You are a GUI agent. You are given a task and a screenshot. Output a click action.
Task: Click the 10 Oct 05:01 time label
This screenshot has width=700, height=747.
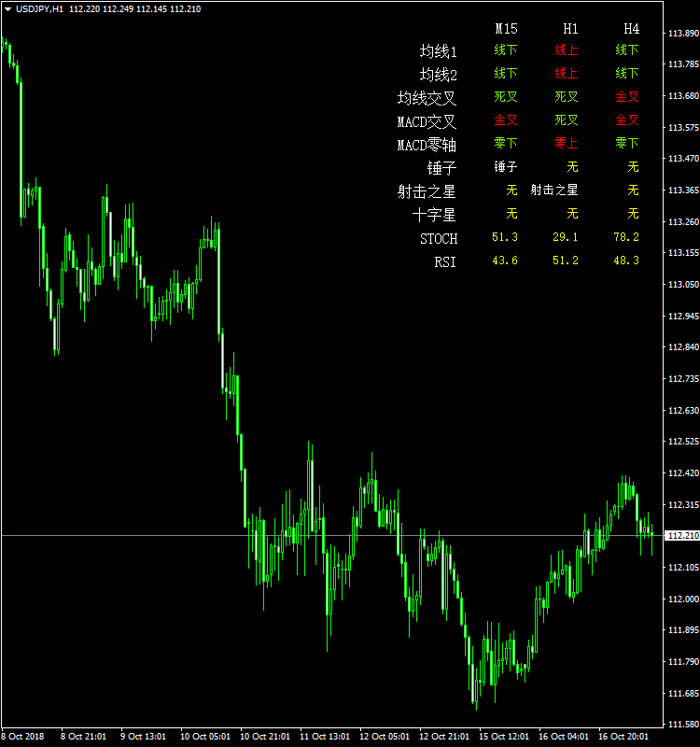[x=205, y=737]
